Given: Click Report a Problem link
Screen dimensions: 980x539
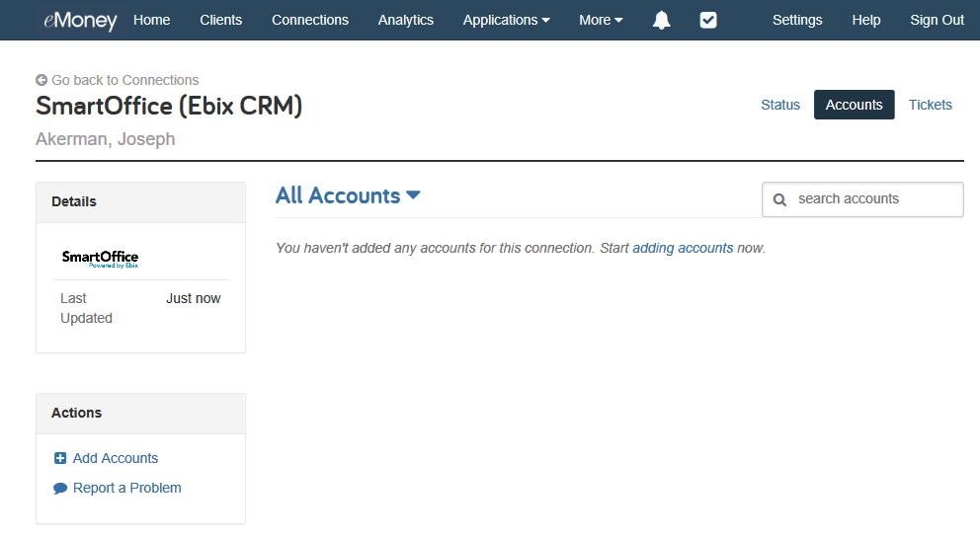Looking at the screenshot, I should pyautogui.click(x=126, y=489).
